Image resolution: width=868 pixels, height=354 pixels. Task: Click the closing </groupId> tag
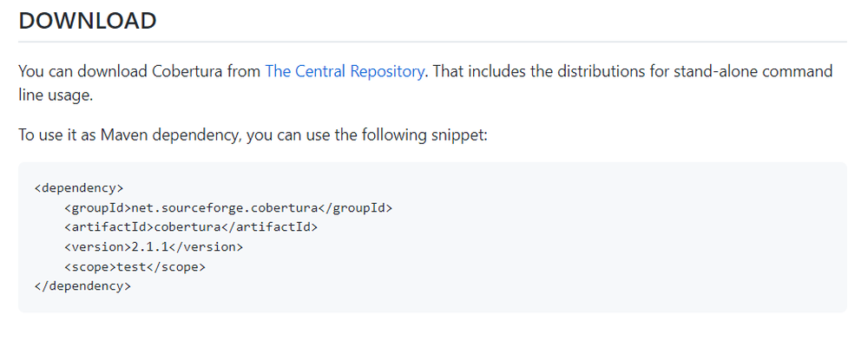(355, 208)
